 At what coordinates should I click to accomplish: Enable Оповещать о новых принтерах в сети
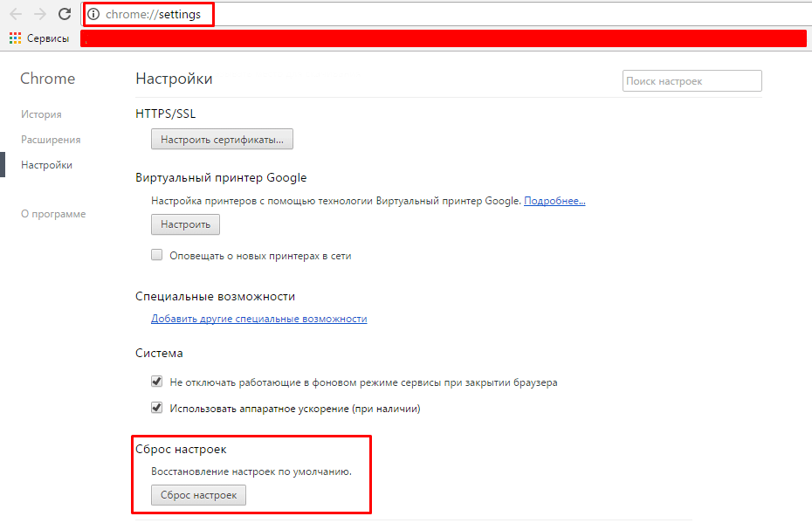point(157,256)
